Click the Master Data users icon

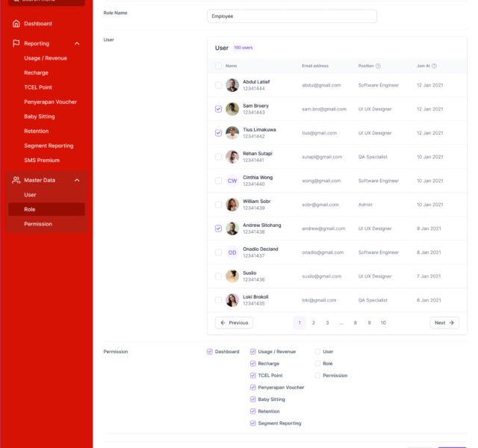coord(16,180)
